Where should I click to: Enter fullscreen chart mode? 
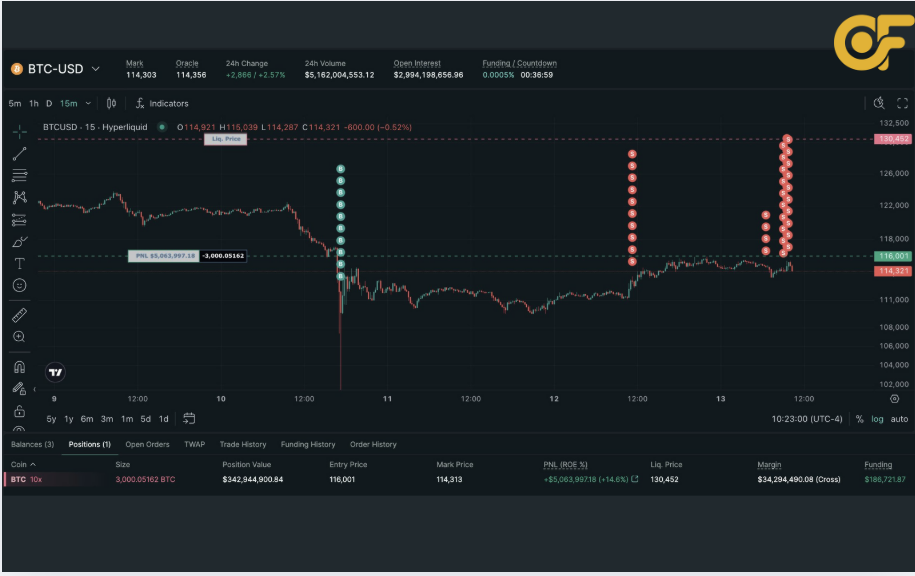[902, 103]
